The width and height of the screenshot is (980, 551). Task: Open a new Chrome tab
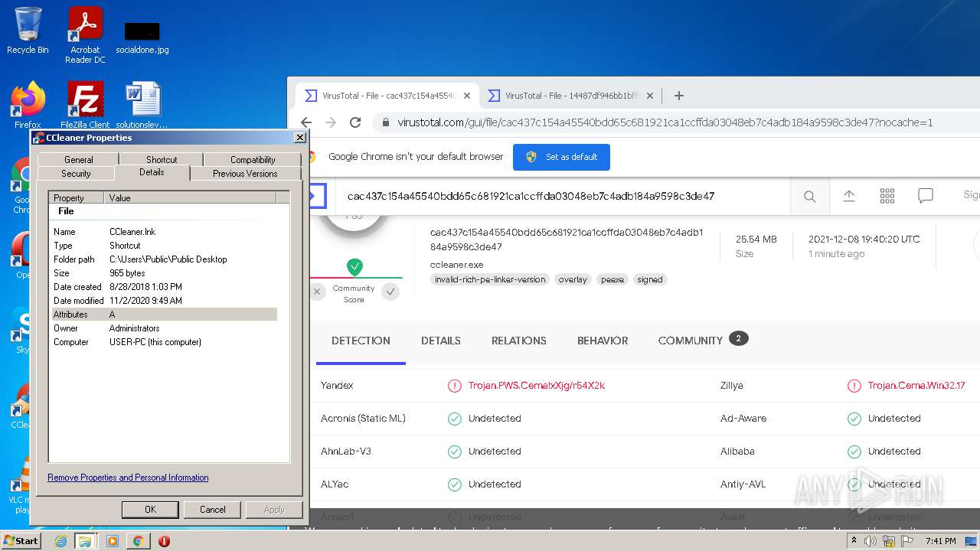[678, 96]
